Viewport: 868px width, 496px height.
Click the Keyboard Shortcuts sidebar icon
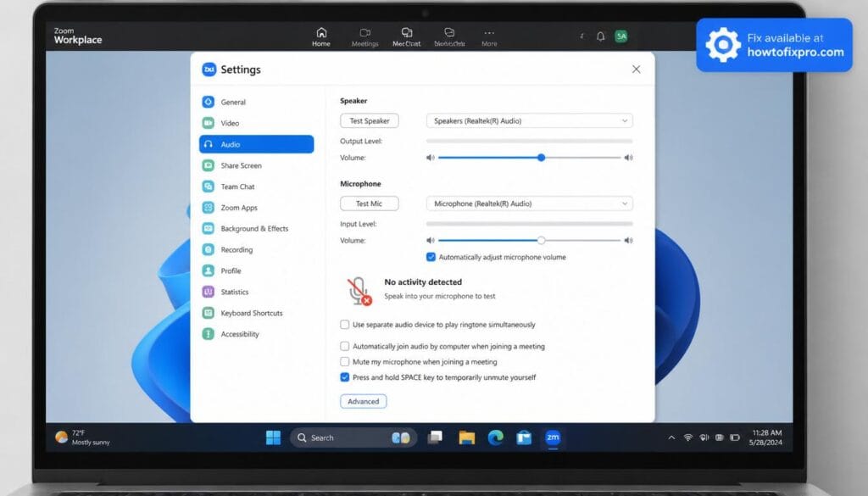(209, 313)
